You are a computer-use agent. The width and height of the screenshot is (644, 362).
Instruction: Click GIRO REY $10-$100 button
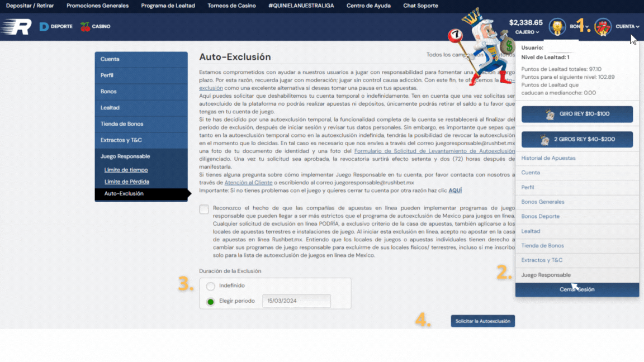pyautogui.click(x=577, y=114)
